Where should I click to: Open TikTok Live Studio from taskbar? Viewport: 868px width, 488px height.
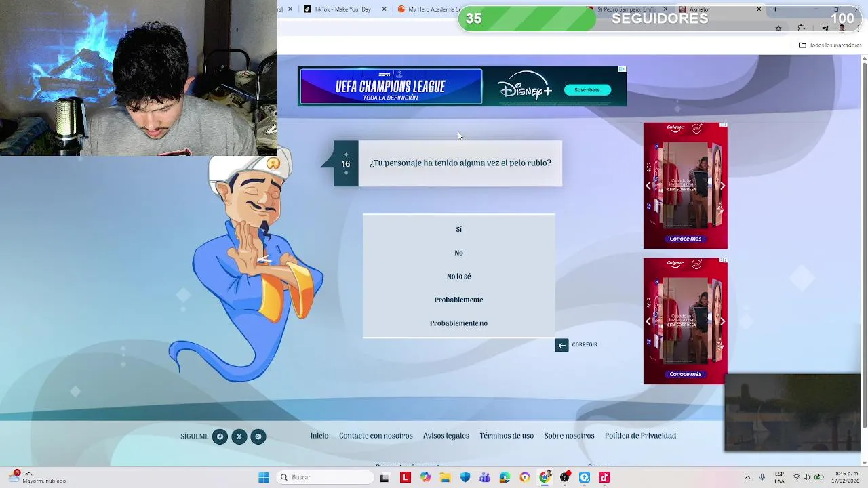pos(604,478)
